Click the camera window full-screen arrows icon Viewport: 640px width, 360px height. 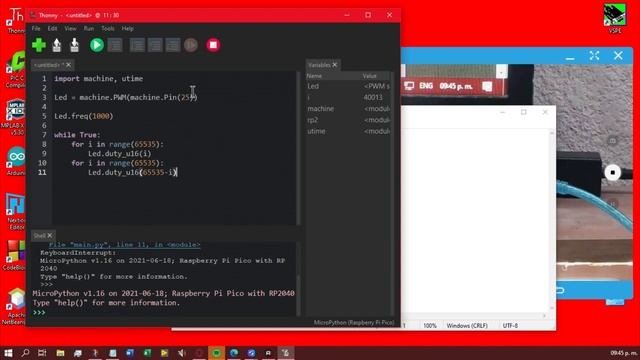pyautogui.click(x=594, y=56)
